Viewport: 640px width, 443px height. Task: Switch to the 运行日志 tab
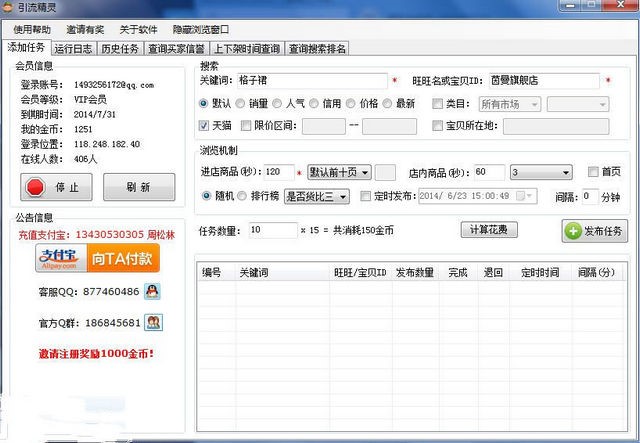tap(73, 49)
